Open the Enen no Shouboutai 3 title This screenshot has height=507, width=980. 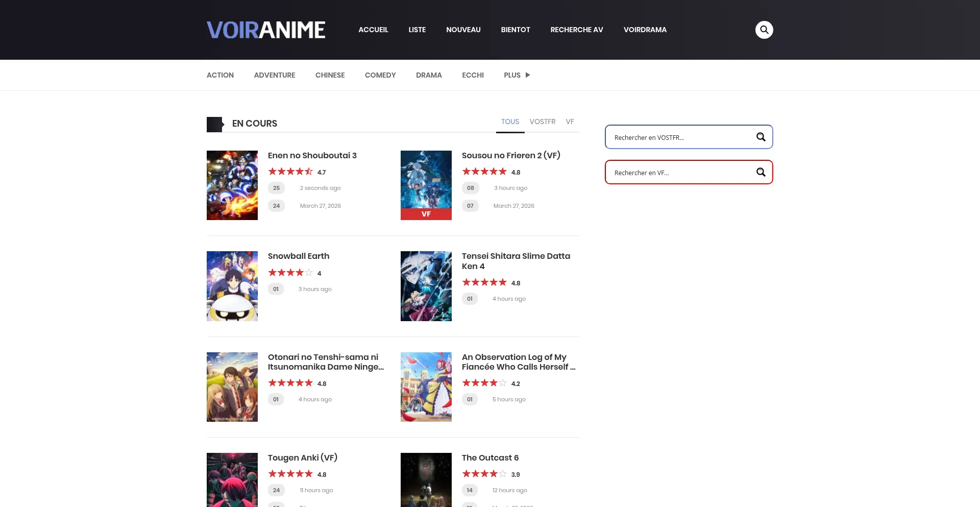point(312,155)
